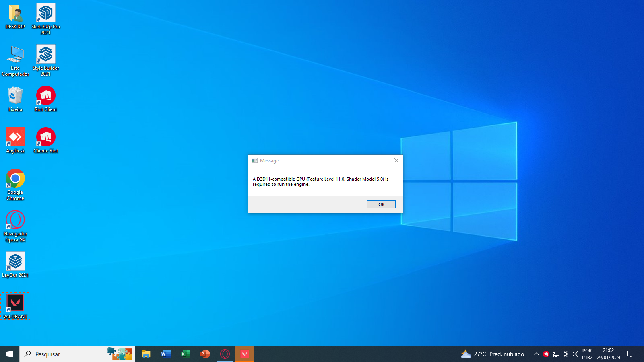Open Excel from the taskbar
This screenshot has width=644, height=362.
tap(185, 354)
